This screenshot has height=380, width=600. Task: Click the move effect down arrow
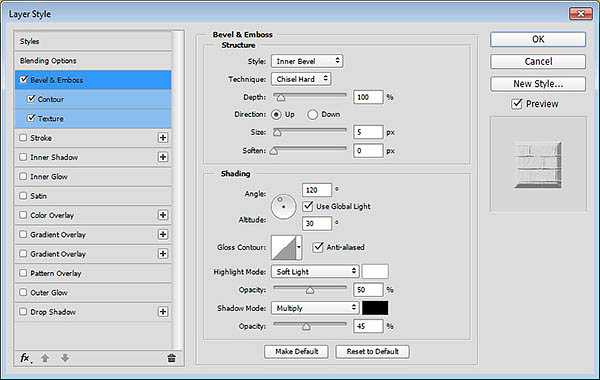tap(65, 358)
